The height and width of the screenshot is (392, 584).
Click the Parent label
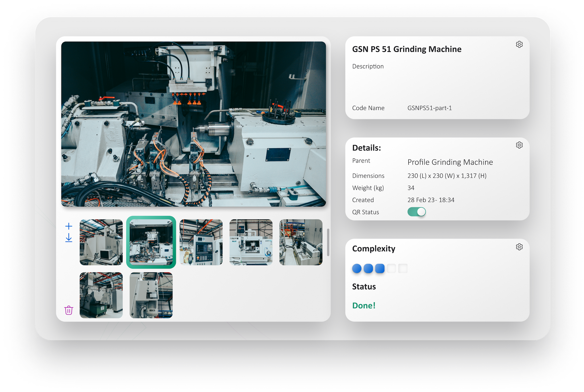(361, 161)
